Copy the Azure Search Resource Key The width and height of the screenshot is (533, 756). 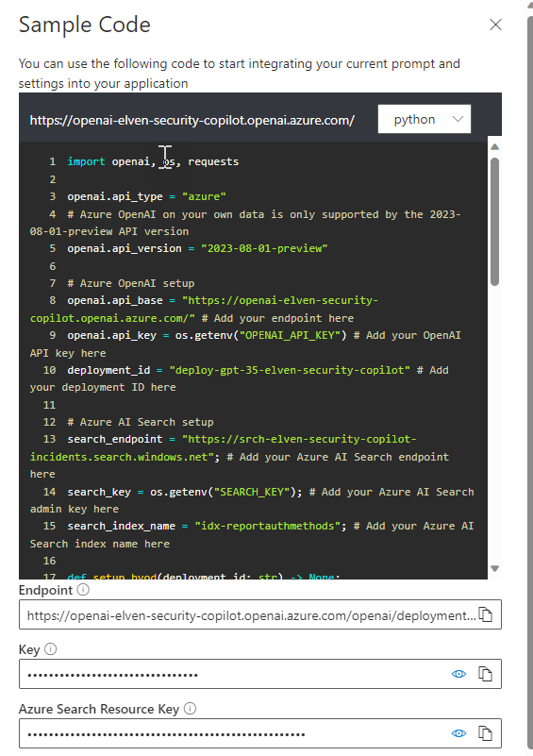click(x=485, y=733)
